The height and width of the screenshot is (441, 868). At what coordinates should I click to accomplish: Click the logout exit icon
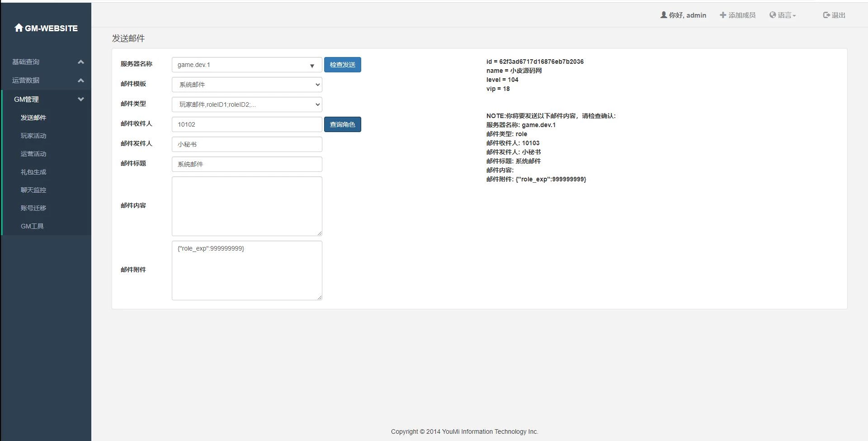[826, 15]
